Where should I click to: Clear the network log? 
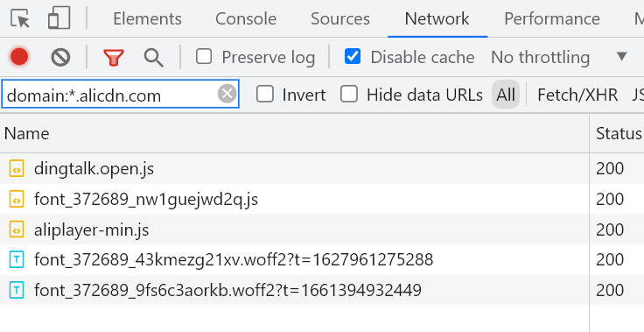point(60,57)
